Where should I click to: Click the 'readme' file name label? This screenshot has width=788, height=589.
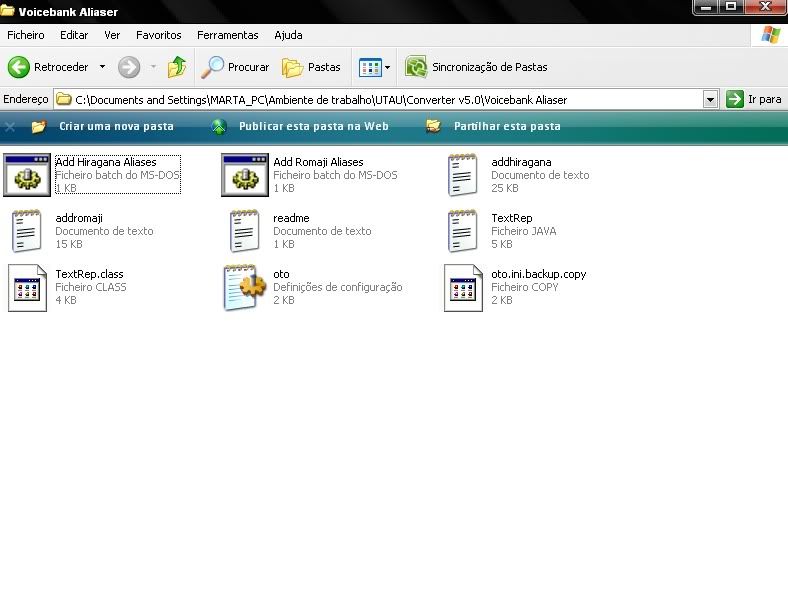pos(291,218)
